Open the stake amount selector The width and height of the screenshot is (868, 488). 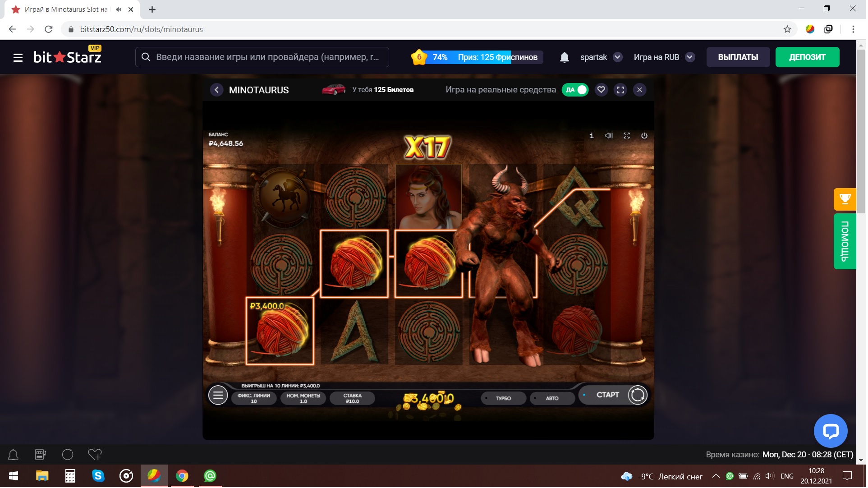pyautogui.click(x=353, y=399)
